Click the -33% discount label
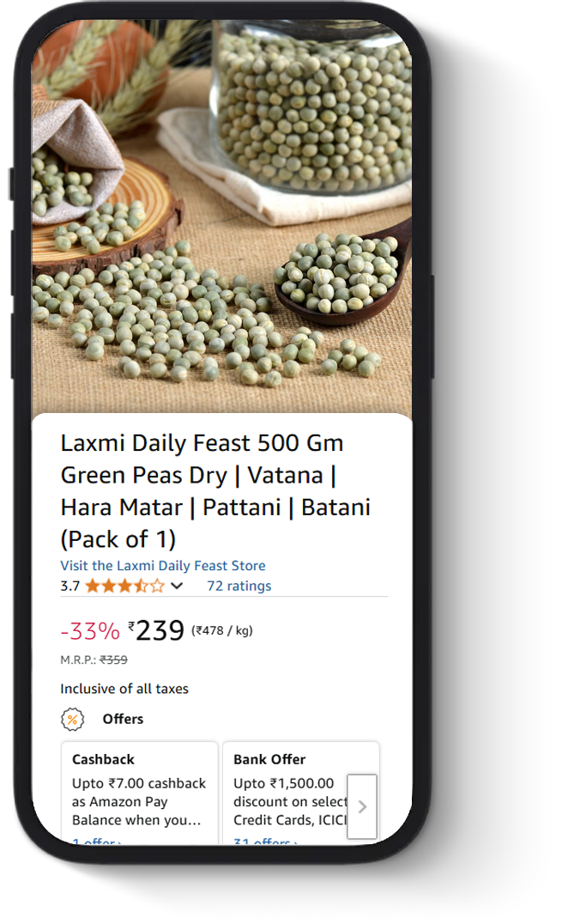 point(90,632)
